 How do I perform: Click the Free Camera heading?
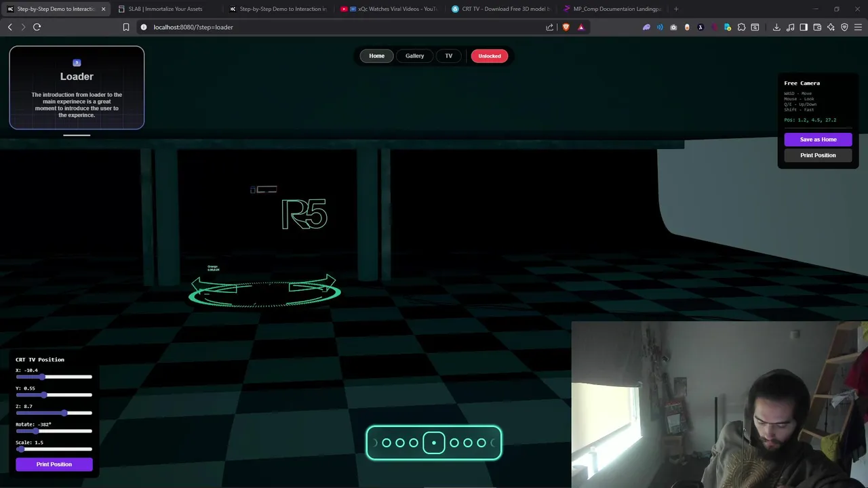[x=802, y=83]
